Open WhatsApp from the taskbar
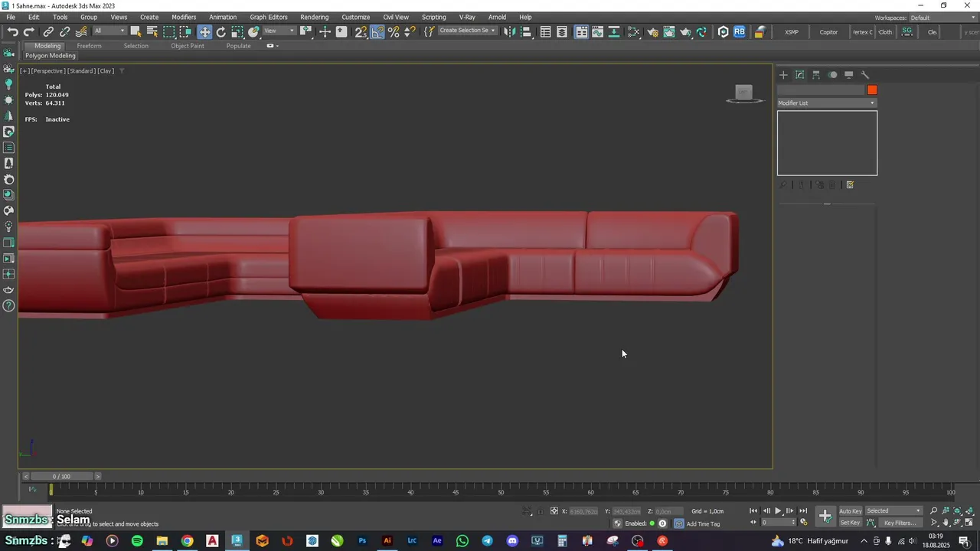 [x=462, y=541]
